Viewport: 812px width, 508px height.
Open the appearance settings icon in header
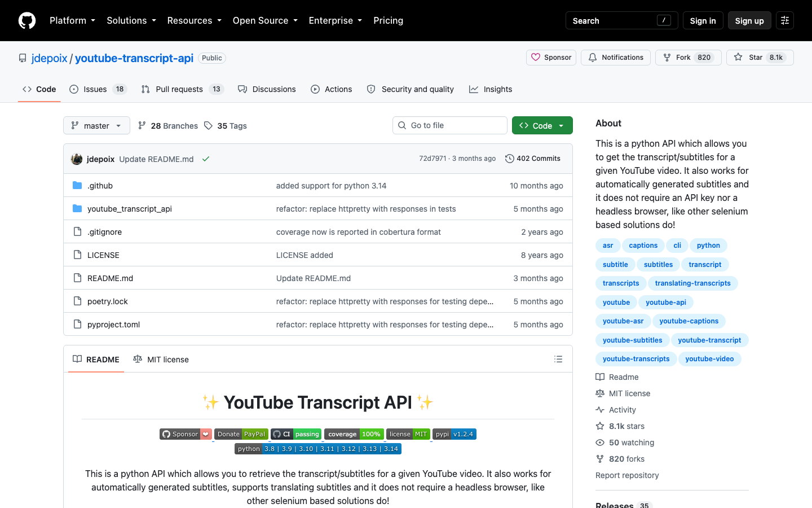(785, 20)
